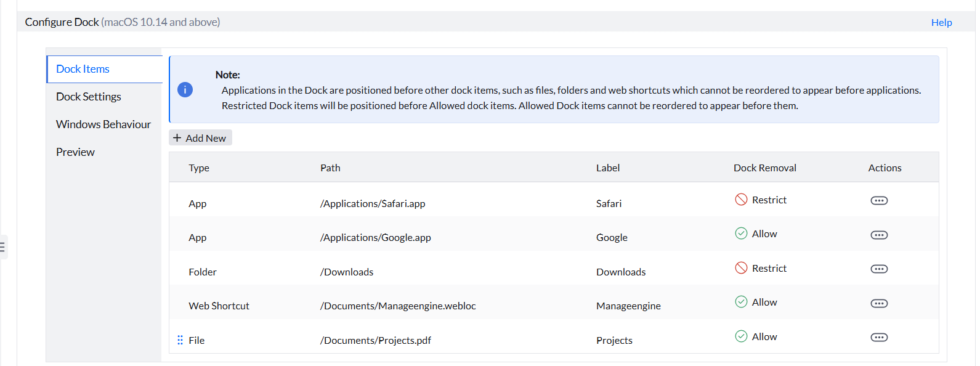Click the File type cell
The image size is (980, 366).
[x=196, y=341]
